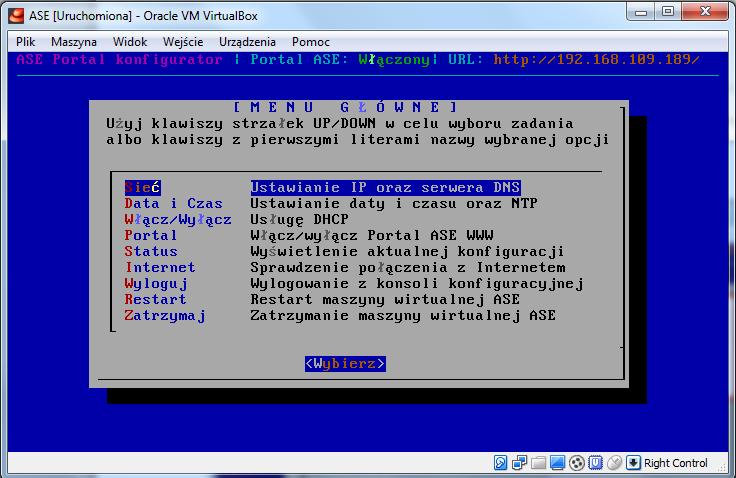Image resolution: width=736 pixels, height=478 pixels.
Task: Click description 'Zatrzymanie maszyny wirtualnej ASE'
Action: click(x=403, y=315)
